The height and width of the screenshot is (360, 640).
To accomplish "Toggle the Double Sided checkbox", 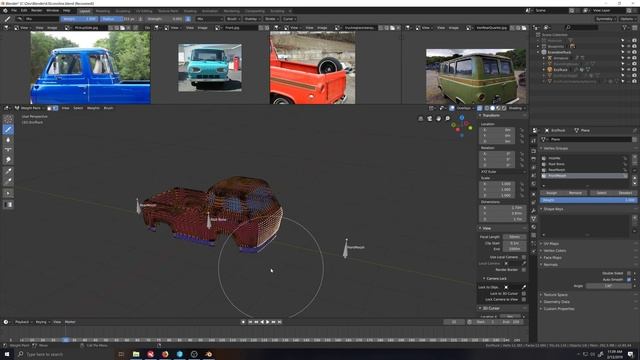I will tap(629, 273).
